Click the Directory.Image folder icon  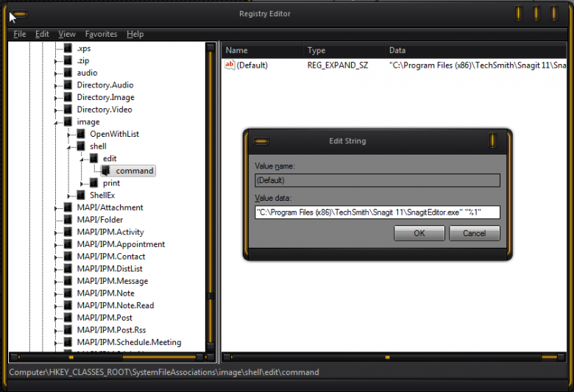click(68, 97)
